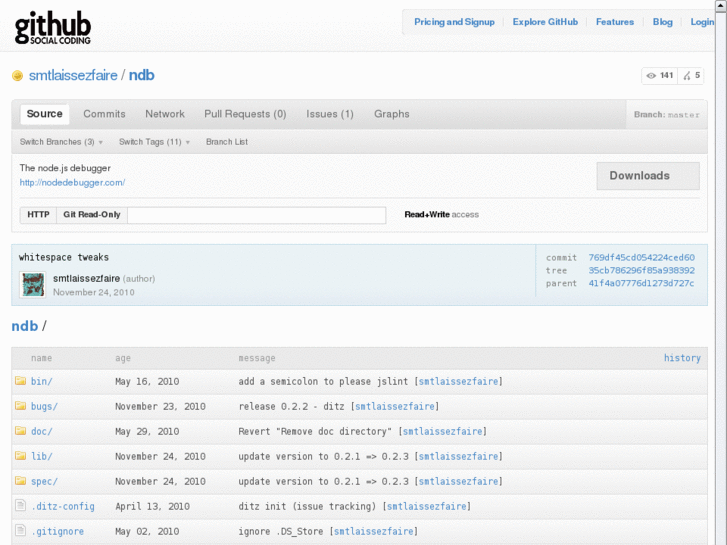This screenshot has height=545, width=727.
Task: Expand the Switch Branches (3) dropdown
Action: [x=61, y=142]
